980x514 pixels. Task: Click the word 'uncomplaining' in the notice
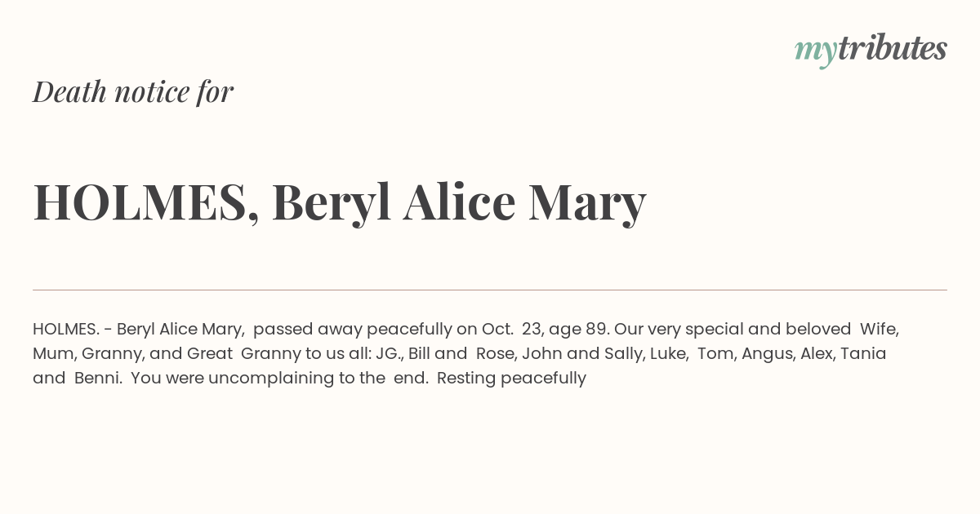271,379
